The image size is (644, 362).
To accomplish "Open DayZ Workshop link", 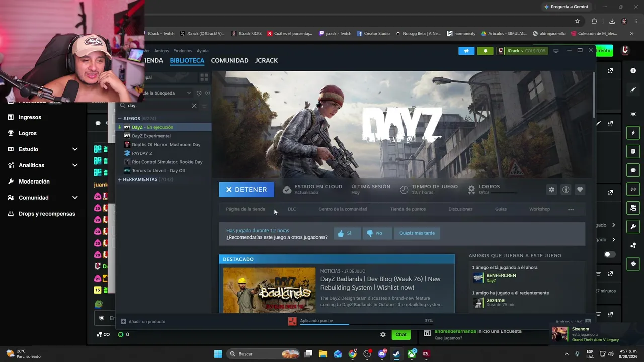I will [539, 209].
